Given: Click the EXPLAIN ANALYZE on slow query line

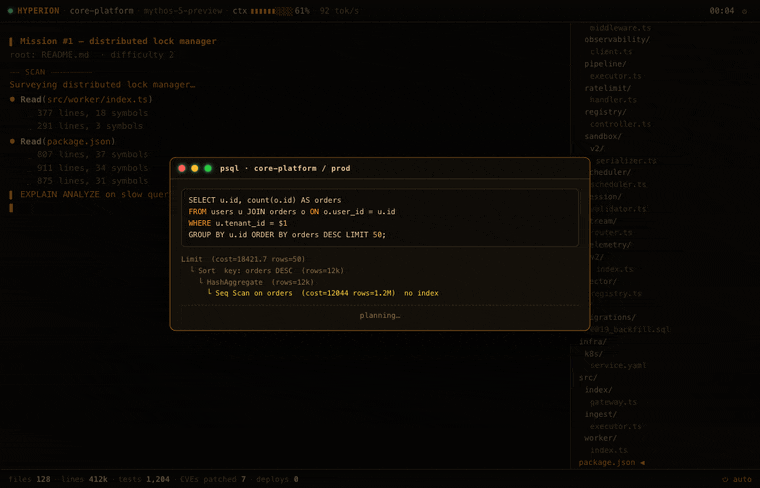Looking at the screenshot, I should (94, 194).
